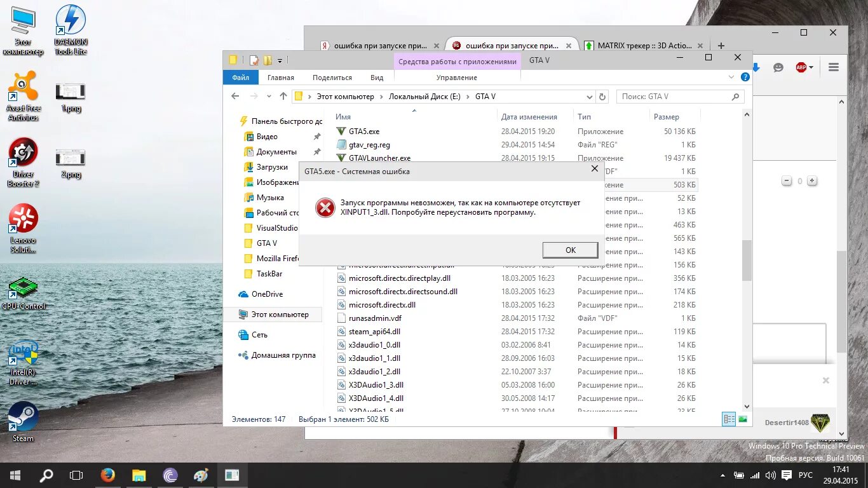
Task: Select X3DAudio1_3.dll file
Action: (376, 385)
